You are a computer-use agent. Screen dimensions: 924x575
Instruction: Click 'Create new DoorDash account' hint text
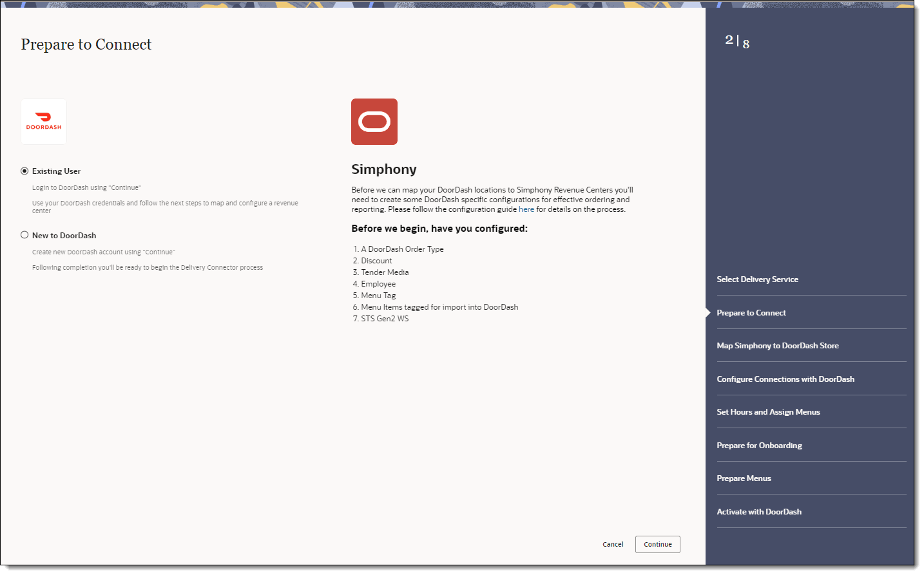coord(104,252)
